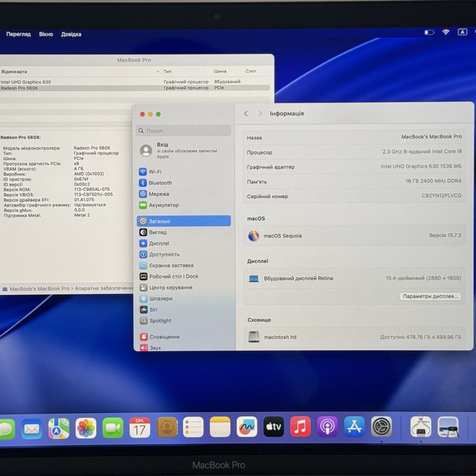Open the Довідка menu
Viewport: 476px width, 476px height.
tap(71, 34)
